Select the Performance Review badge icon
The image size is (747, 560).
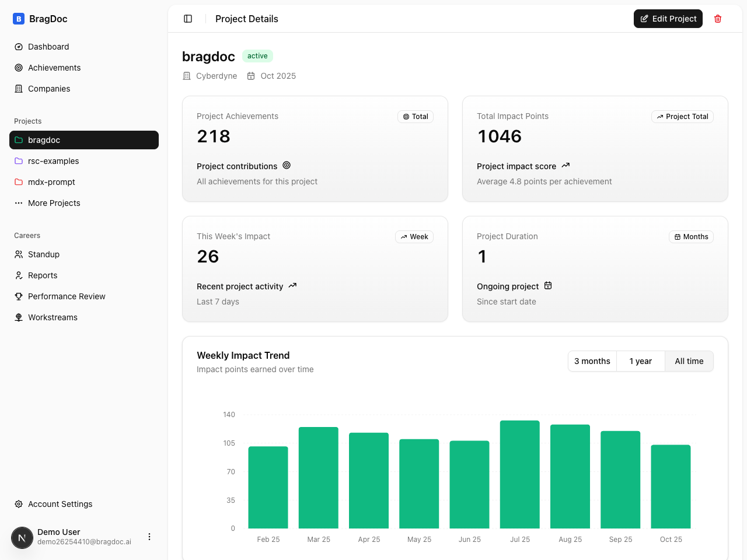(x=19, y=296)
